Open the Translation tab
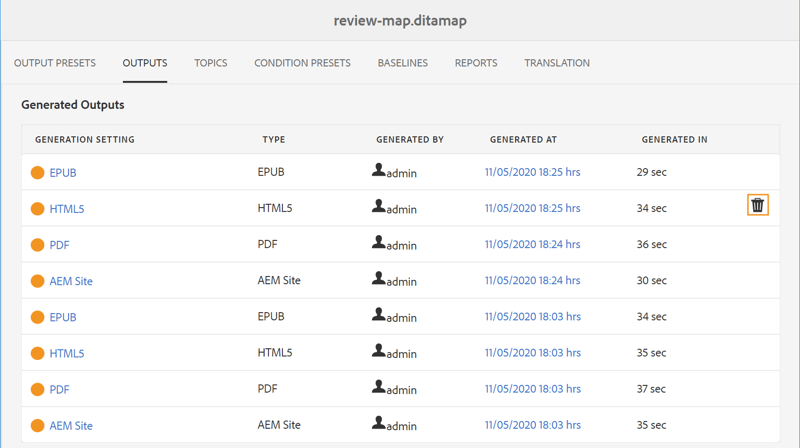The height and width of the screenshot is (448, 800). coord(557,63)
